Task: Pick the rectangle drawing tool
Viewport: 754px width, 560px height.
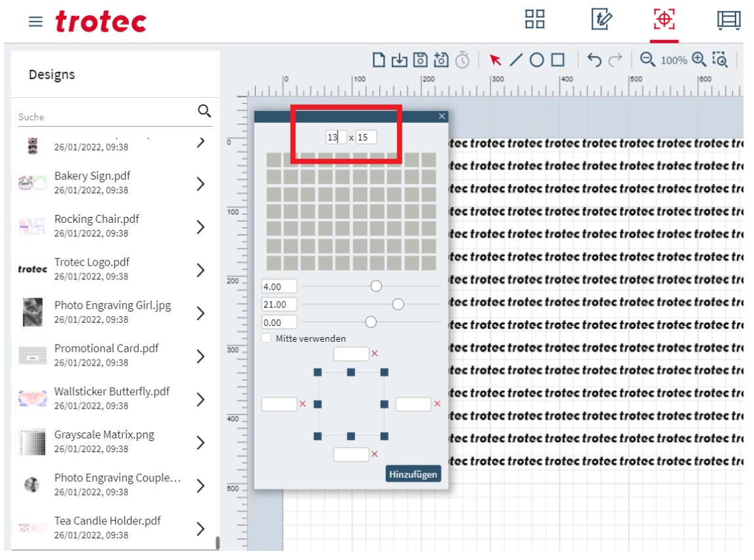Action: 557,60
